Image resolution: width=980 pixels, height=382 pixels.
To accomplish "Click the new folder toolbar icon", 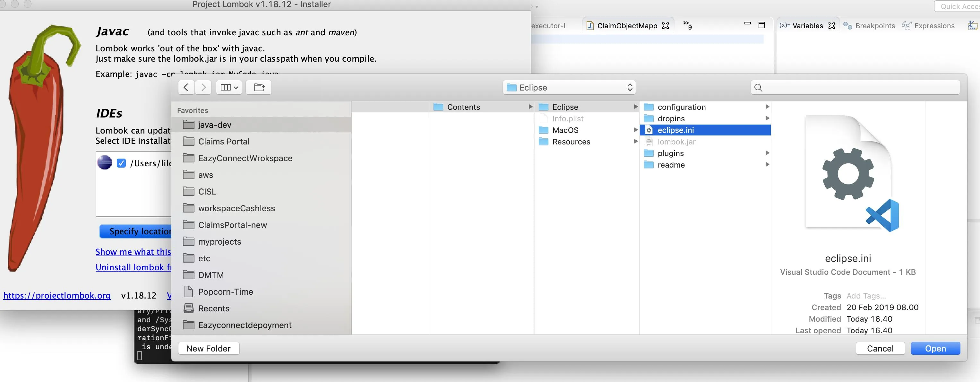I will [259, 88].
